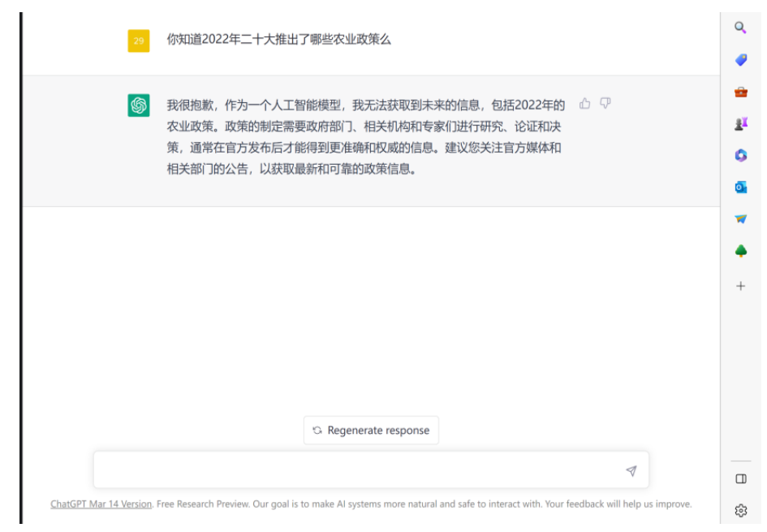767x532 pixels.
Task: Open the Shopping tag icon in the sidebar
Action: tap(739, 59)
